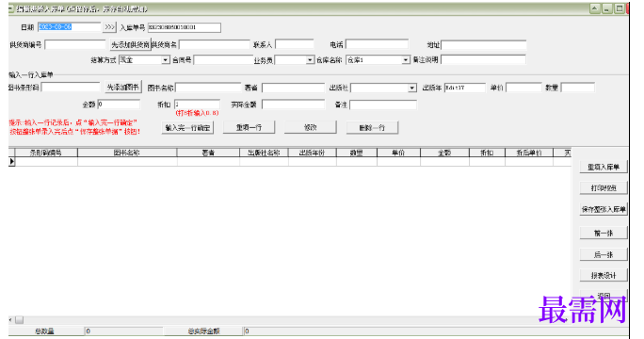Click the 出版社名称 column header
This screenshot has width=644, height=339.
click(264, 153)
